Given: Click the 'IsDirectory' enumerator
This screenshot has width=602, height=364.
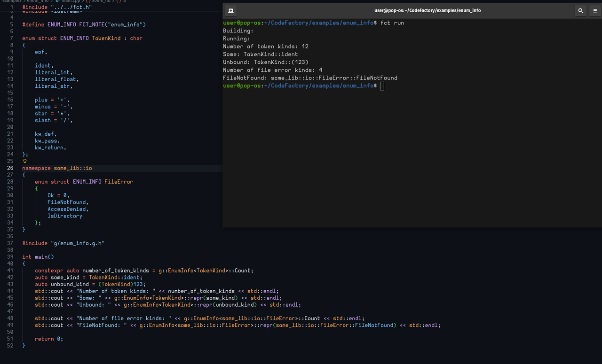Looking at the screenshot, I should (65, 216).
